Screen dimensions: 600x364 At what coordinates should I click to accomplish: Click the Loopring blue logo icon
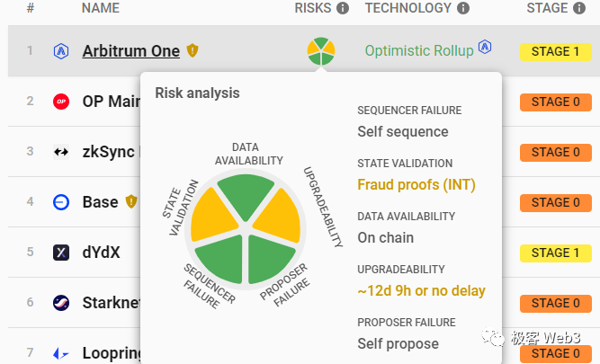(x=61, y=353)
